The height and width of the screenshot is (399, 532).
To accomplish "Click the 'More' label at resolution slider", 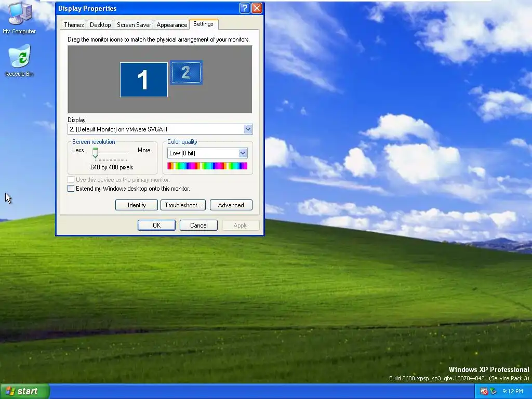I will (144, 150).
